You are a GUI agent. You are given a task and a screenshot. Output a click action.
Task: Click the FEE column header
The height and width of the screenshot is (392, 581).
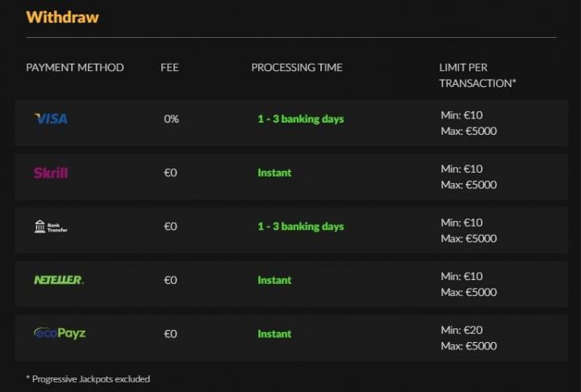(169, 68)
